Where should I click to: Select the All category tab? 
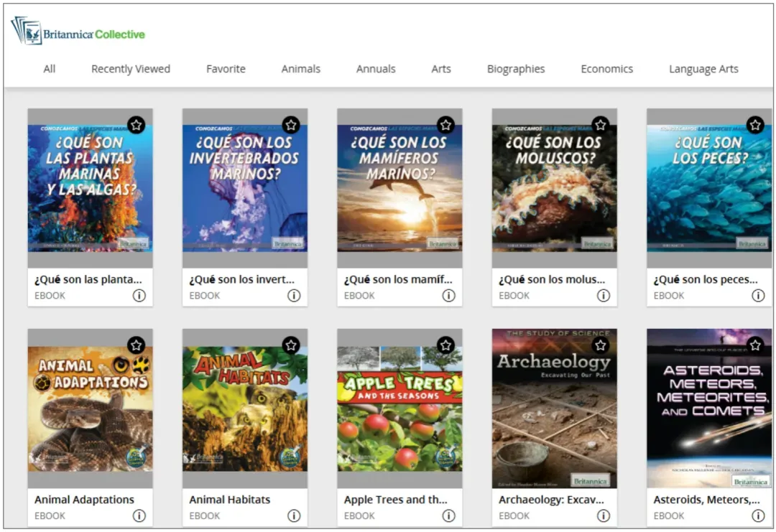coord(50,69)
